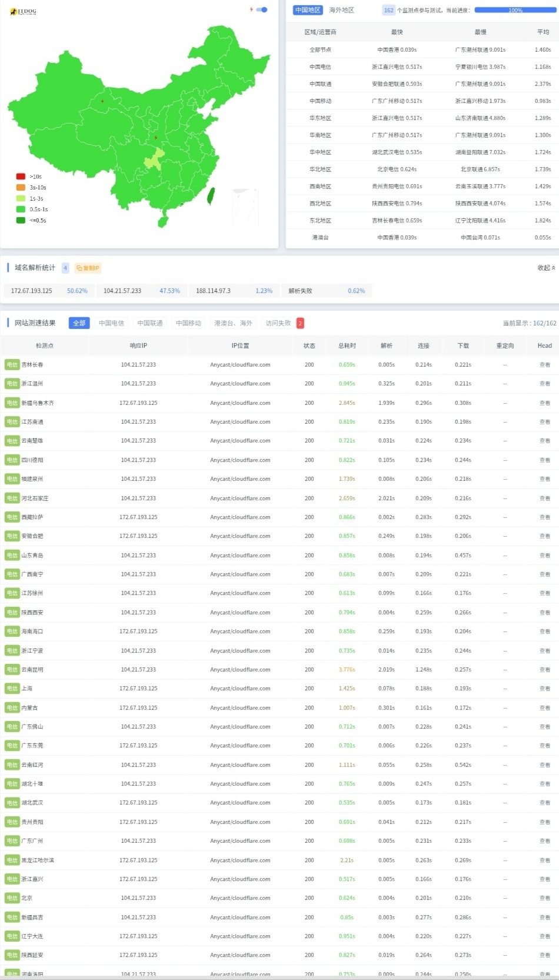The image size is (559, 980).
Task: Click the Taiwan region on the map
Action: [211, 196]
